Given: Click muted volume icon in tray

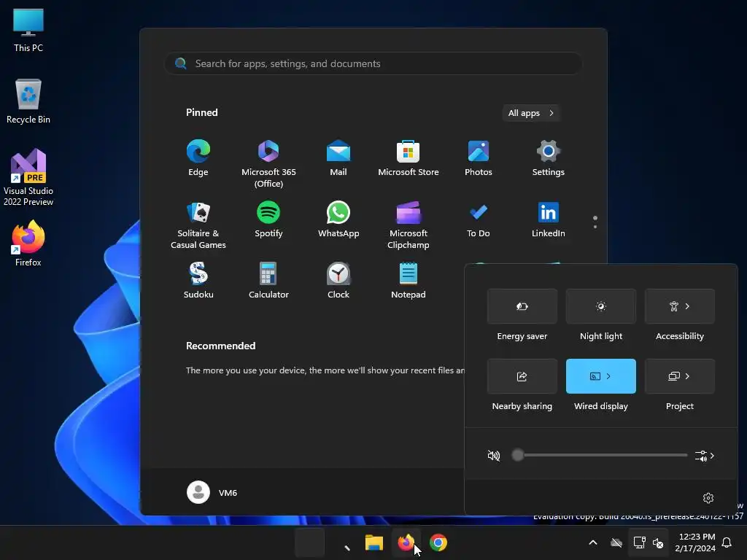Looking at the screenshot, I should tap(658, 542).
